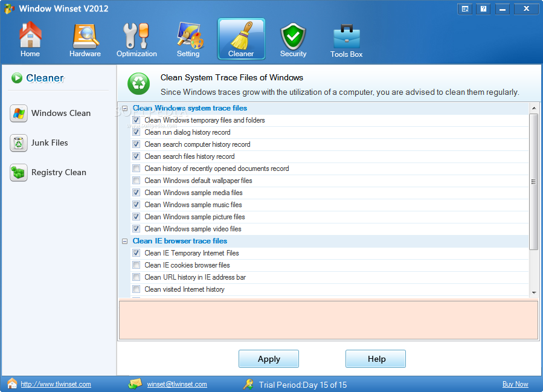
Task: Uncheck Clean search computer history record
Action: (x=137, y=144)
